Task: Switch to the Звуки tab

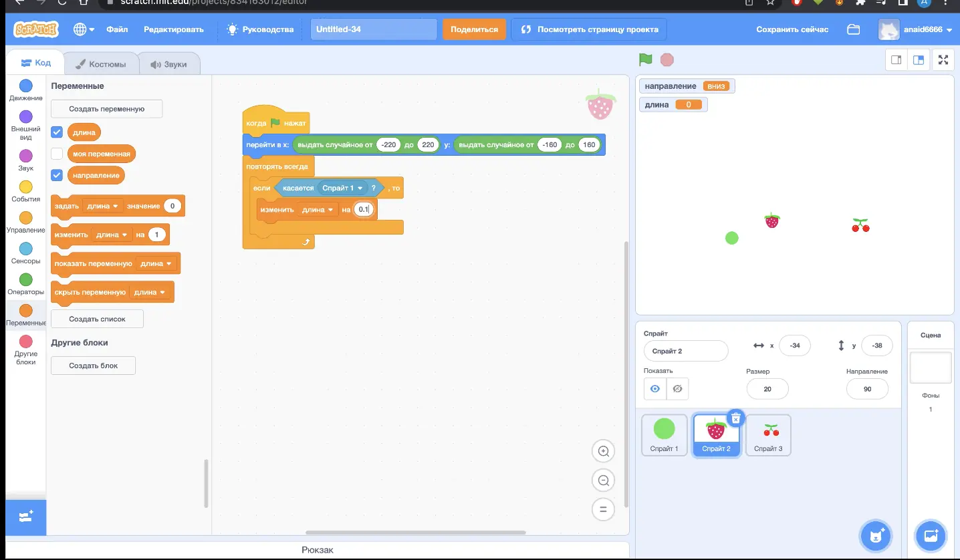Action: pyautogui.click(x=169, y=64)
